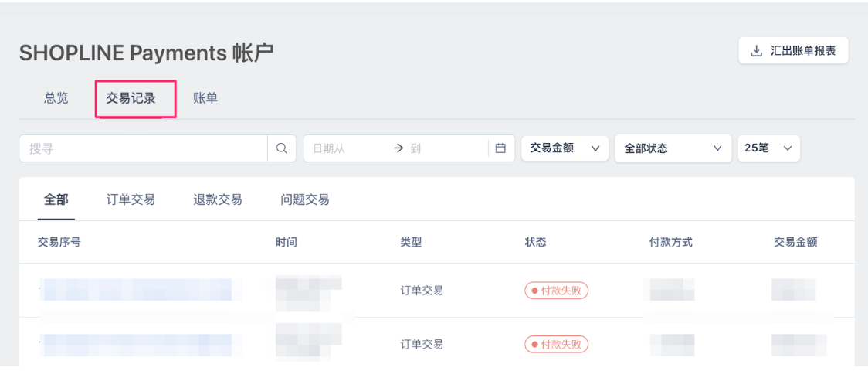Click the search magnifier icon

pyautogui.click(x=282, y=148)
